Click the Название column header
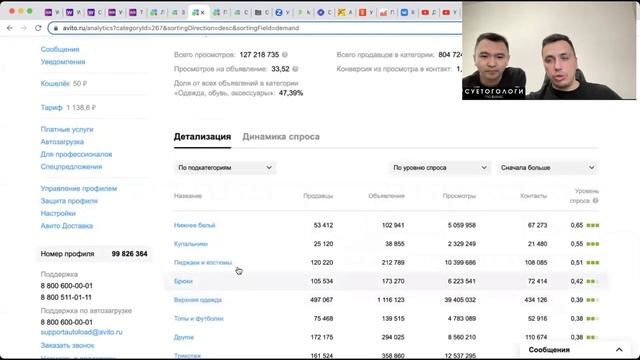Image resolution: width=640 pixels, height=360 pixels. tap(188, 196)
